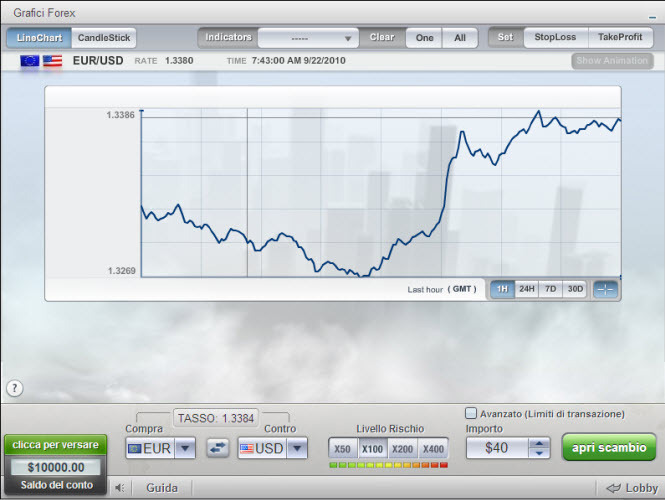Enable the Avanzato transaction limits checkbox

471,413
